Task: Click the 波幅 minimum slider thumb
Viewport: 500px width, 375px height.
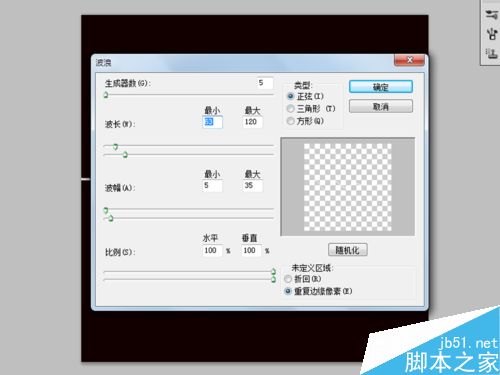Action: (x=106, y=210)
